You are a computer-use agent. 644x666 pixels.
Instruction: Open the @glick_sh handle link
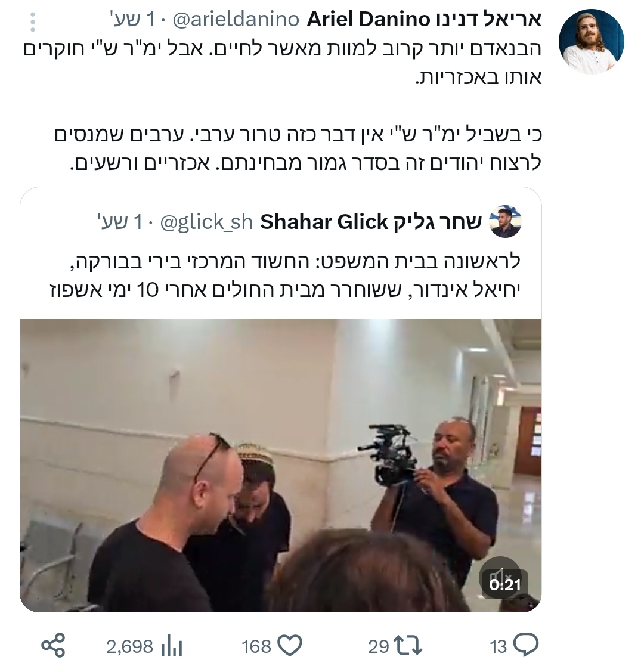(206, 222)
